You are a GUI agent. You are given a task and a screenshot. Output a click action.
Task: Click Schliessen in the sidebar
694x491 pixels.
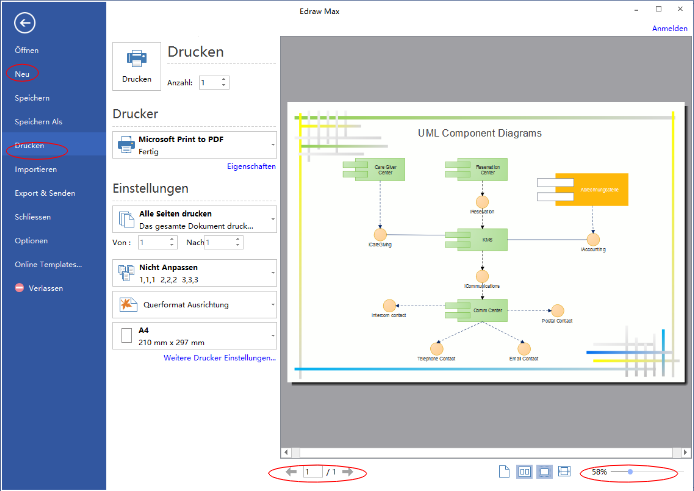[x=32, y=217]
